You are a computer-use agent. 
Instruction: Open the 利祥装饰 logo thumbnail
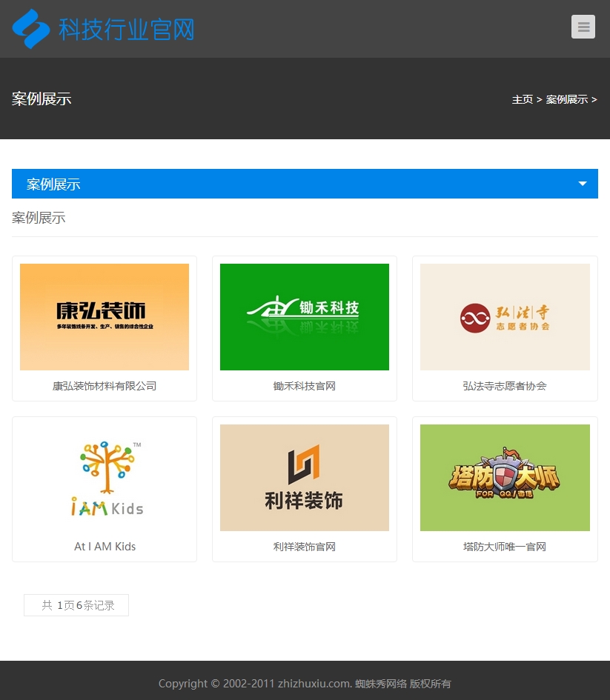click(305, 478)
